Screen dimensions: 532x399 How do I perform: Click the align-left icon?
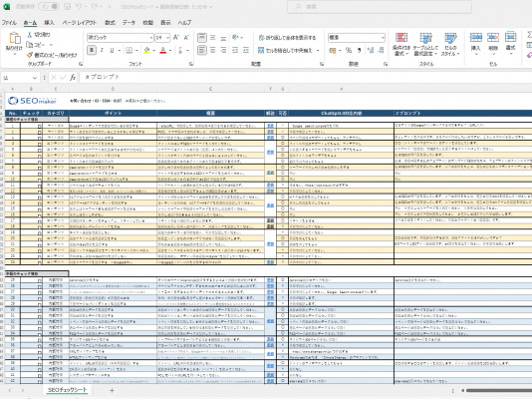point(202,50)
